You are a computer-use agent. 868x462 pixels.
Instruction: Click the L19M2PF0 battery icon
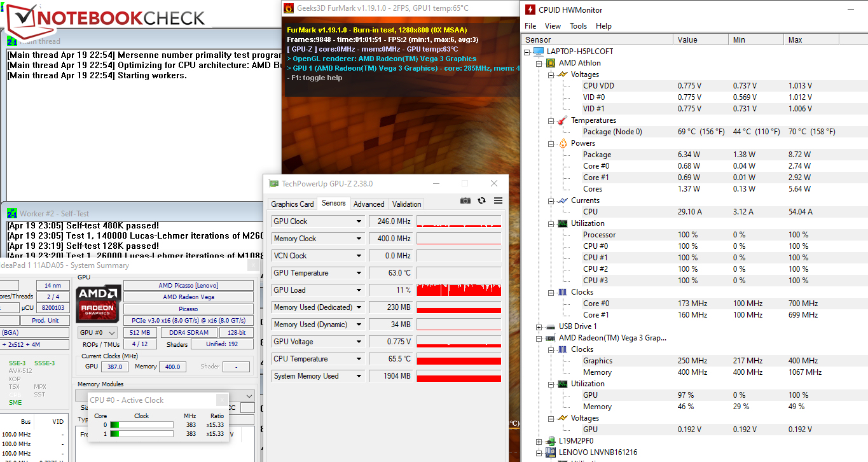click(551, 441)
